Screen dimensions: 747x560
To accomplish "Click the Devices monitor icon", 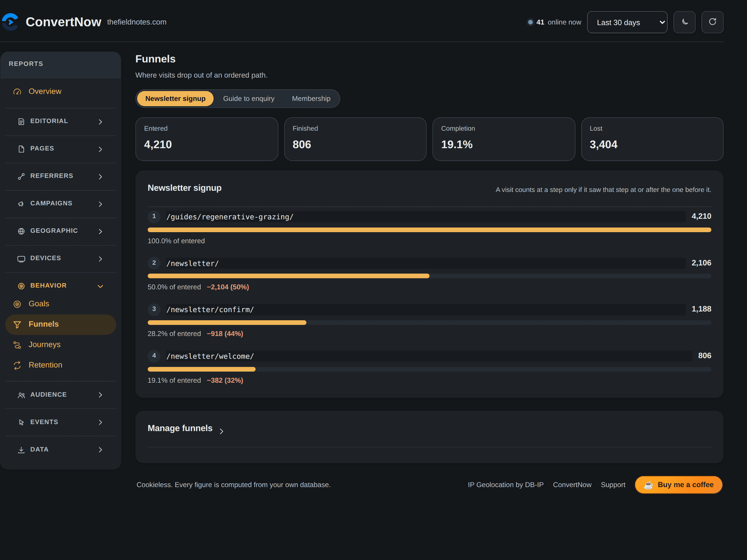I will (x=21, y=259).
